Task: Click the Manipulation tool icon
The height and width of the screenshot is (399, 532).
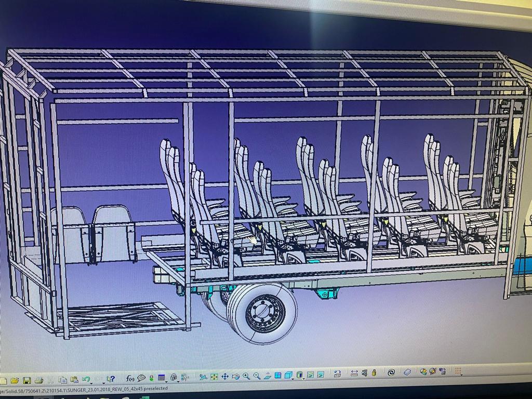Action: tap(337, 374)
